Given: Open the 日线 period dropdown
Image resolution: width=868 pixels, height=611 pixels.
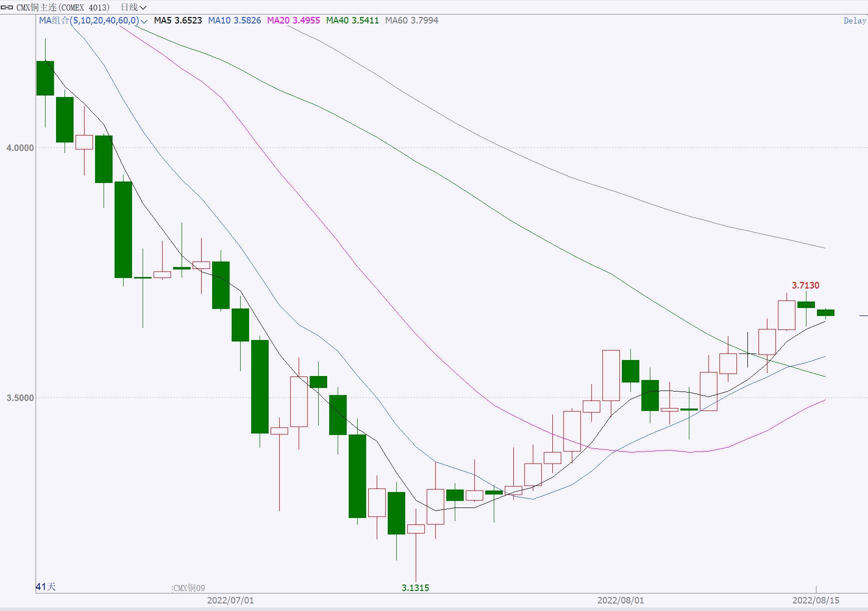Looking at the screenshot, I should point(134,7).
